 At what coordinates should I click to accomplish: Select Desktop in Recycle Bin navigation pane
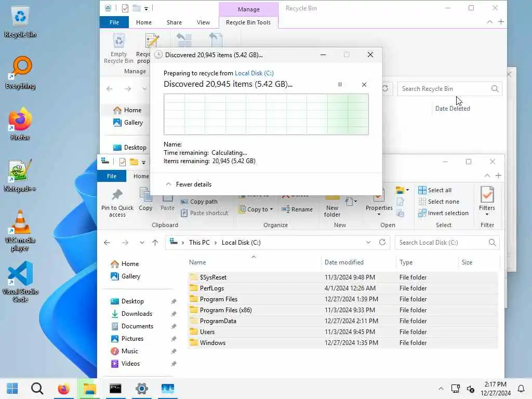(129, 148)
